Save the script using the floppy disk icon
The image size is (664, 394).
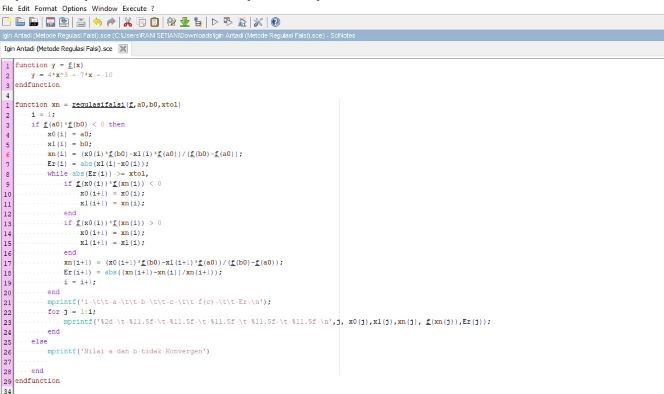(50, 22)
